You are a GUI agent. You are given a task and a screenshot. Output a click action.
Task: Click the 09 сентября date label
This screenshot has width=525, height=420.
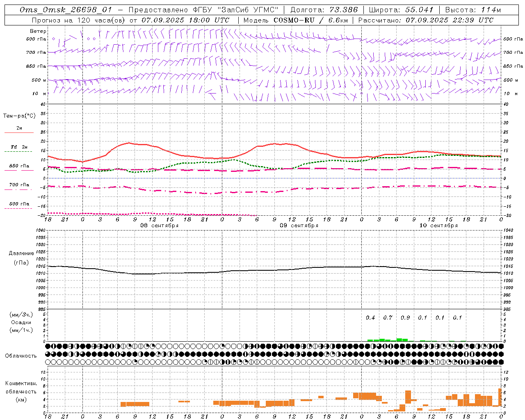coord(299,226)
